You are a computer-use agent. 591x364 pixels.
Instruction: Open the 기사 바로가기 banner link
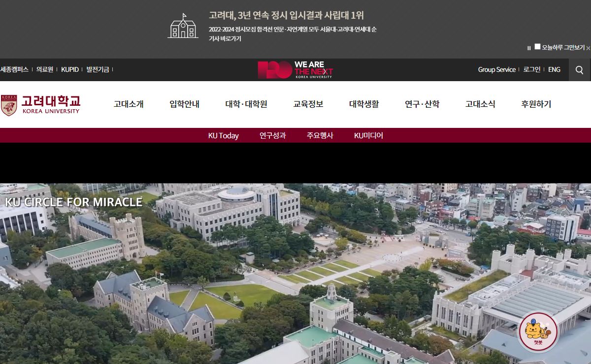click(x=225, y=39)
